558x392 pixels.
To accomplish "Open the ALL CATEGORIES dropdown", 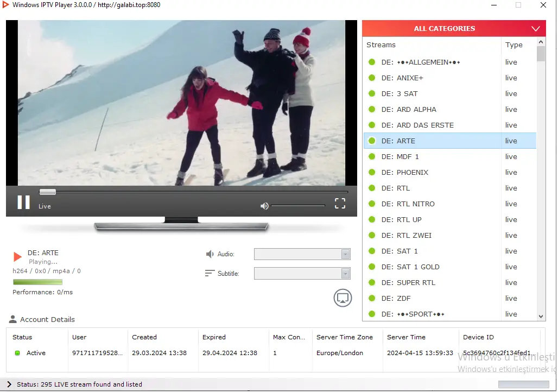I will pyautogui.click(x=454, y=28).
